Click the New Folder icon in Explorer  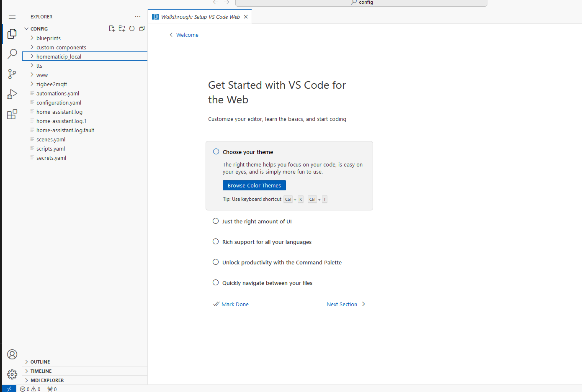click(122, 28)
